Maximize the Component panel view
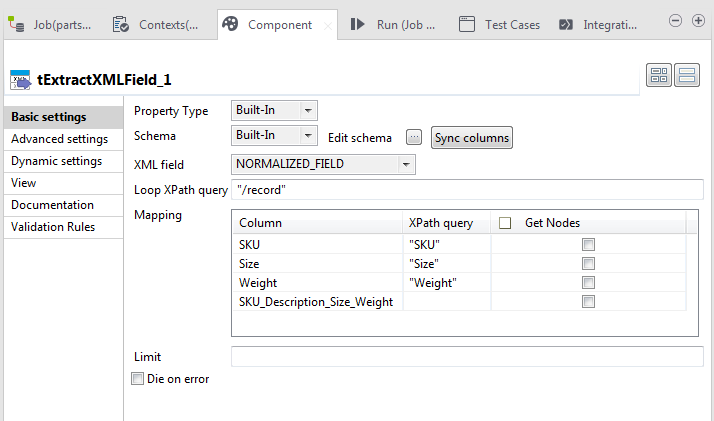Image resolution: width=714 pixels, height=421 pixels. click(698, 20)
